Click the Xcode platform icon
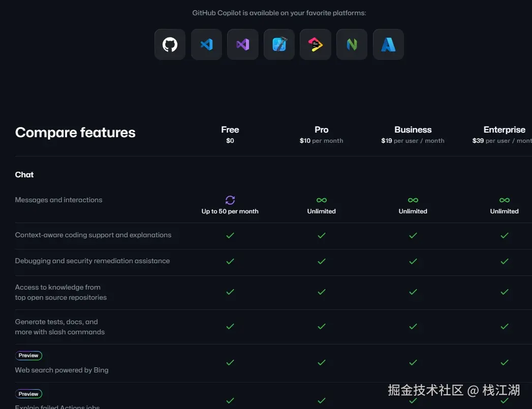This screenshot has height=409, width=532. click(279, 44)
